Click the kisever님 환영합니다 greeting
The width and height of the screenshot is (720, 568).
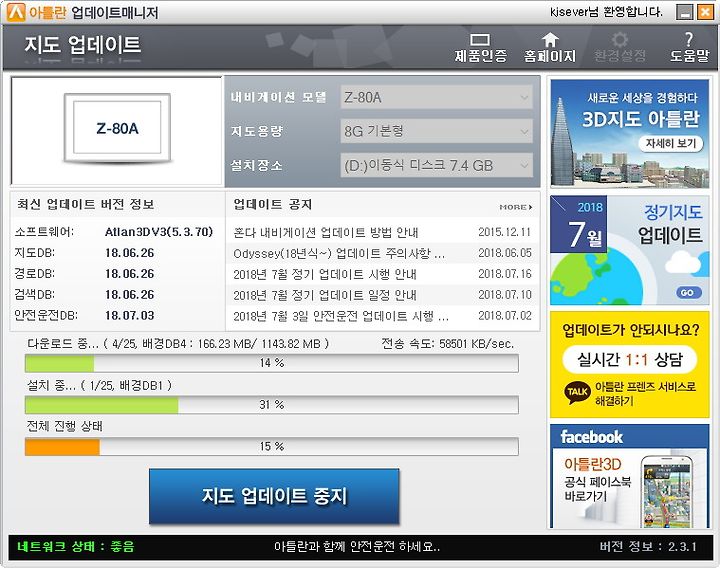[x=606, y=12]
